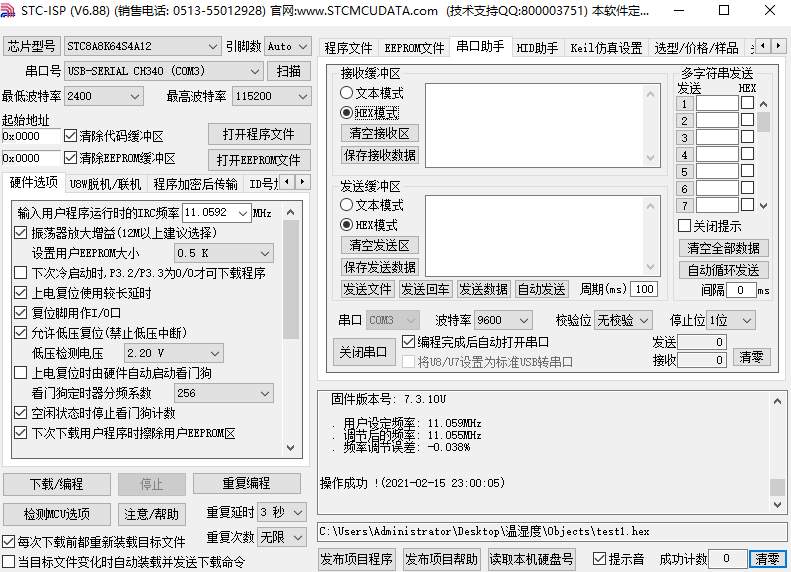This screenshot has height=572, width=791.
Task: Switch to the 程序文件 tab
Action: click(348, 48)
